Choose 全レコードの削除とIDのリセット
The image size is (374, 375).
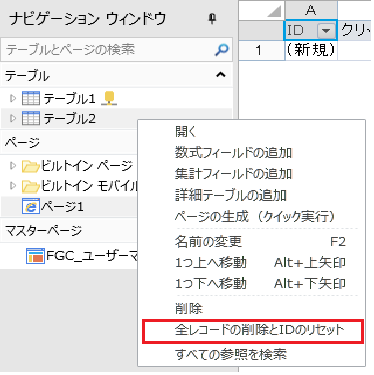252,331
